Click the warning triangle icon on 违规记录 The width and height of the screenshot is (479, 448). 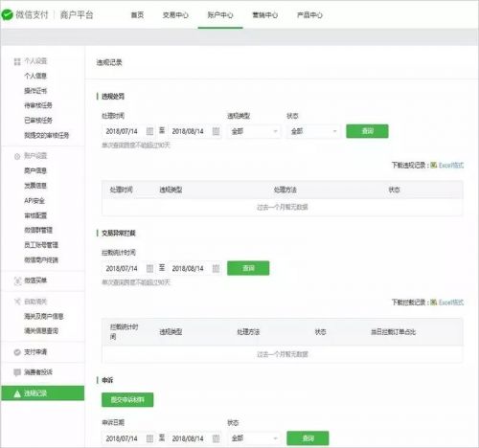(x=17, y=393)
